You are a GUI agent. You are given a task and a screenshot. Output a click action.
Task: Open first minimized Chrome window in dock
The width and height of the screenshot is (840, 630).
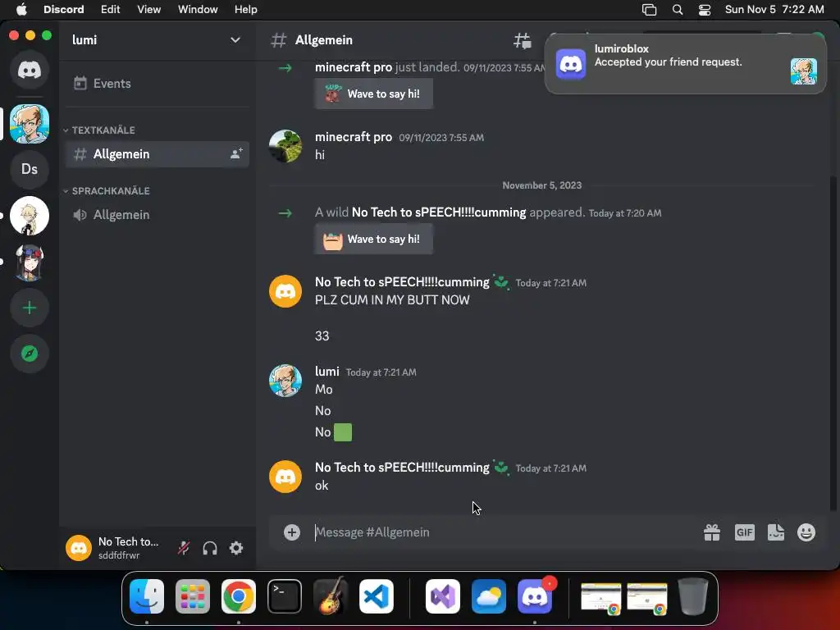pos(601,597)
